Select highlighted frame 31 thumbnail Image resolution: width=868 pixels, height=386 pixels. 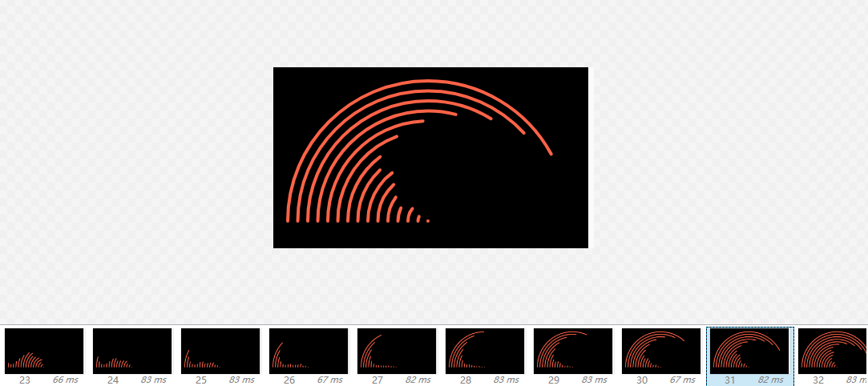tap(749, 351)
